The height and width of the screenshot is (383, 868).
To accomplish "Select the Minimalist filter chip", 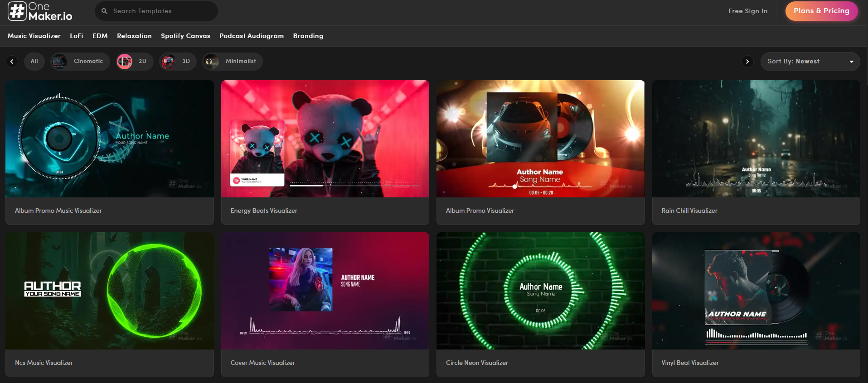I will (232, 61).
